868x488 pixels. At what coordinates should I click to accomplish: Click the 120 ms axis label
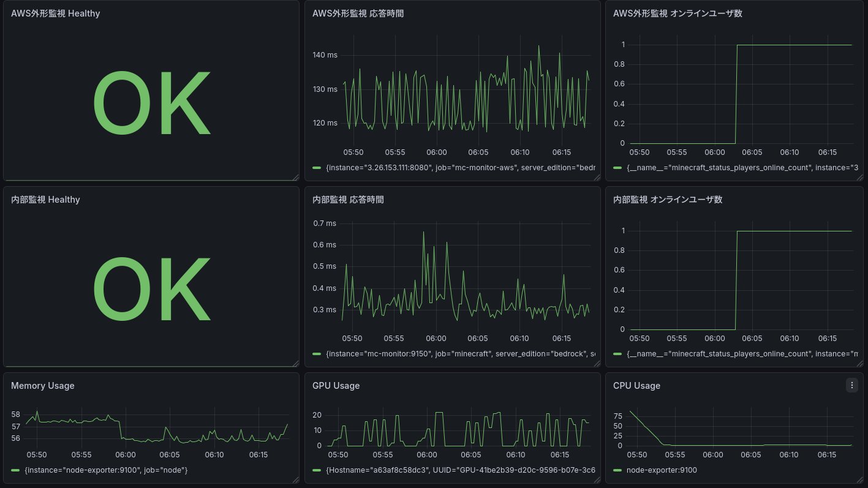click(x=325, y=122)
